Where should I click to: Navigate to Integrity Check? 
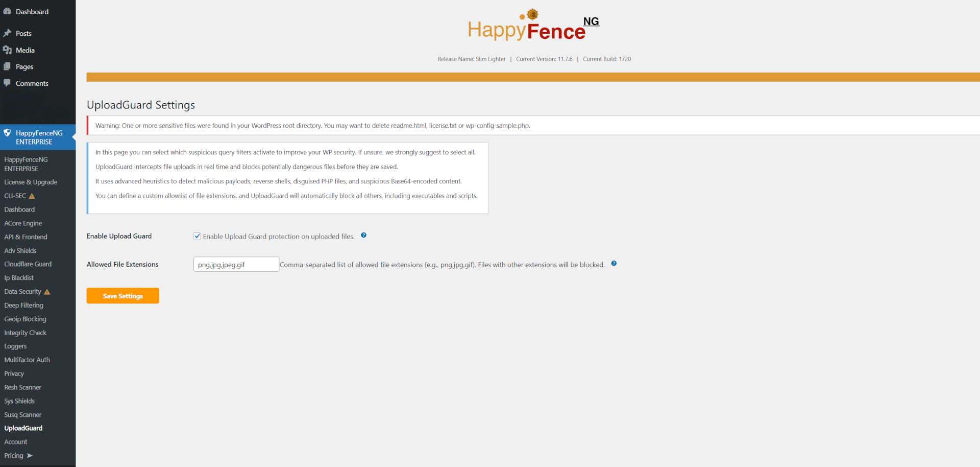pos(25,333)
